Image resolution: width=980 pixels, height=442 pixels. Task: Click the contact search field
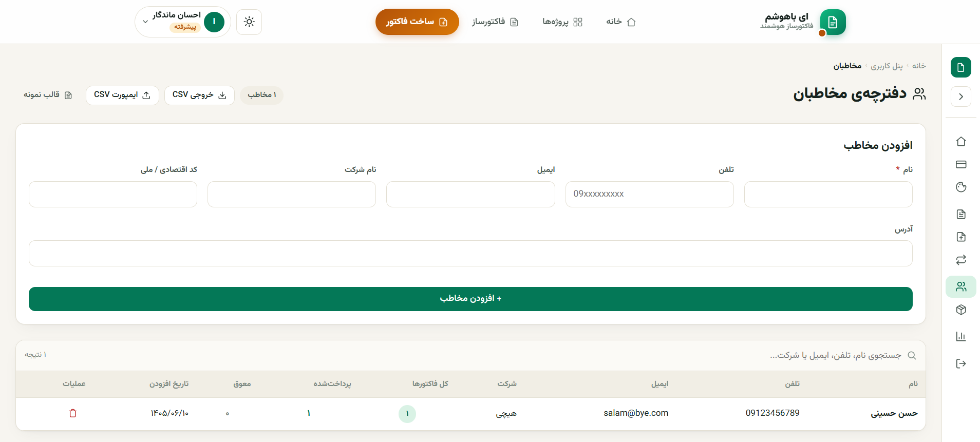click(835, 355)
